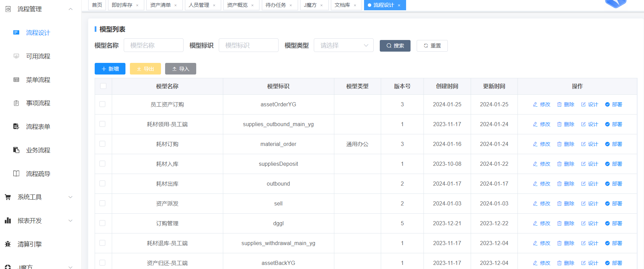This screenshot has height=269, width=644.
Task: Open the 流程表单 sidebar icon
Action: (x=16, y=126)
